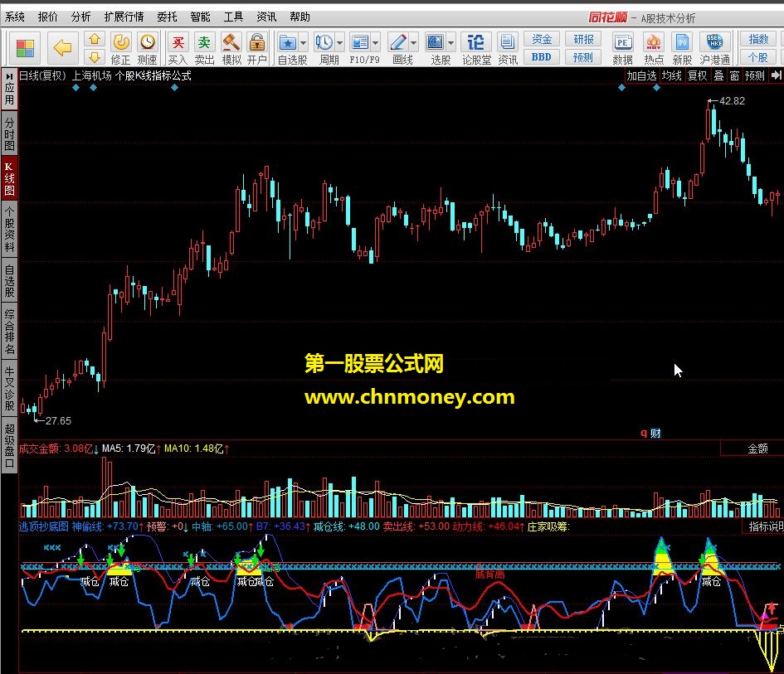Toggle the sidebar pin icon above 应用
This screenshot has width=784, height=674.
point(9,76)
